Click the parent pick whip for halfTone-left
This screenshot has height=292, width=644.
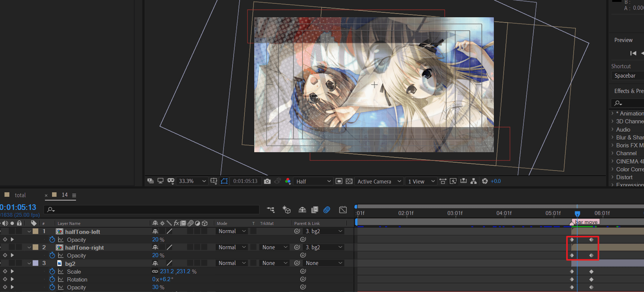coord(297,231)
